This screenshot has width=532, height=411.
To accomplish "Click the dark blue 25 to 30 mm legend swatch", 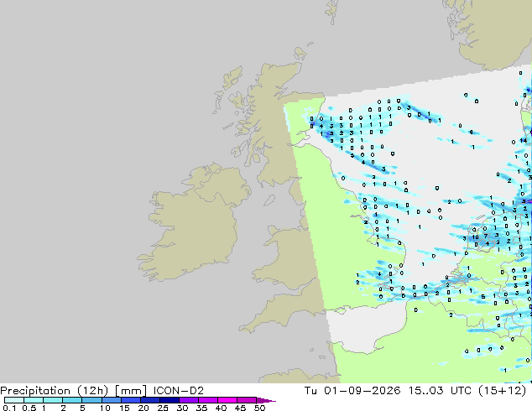I will 170,400.
